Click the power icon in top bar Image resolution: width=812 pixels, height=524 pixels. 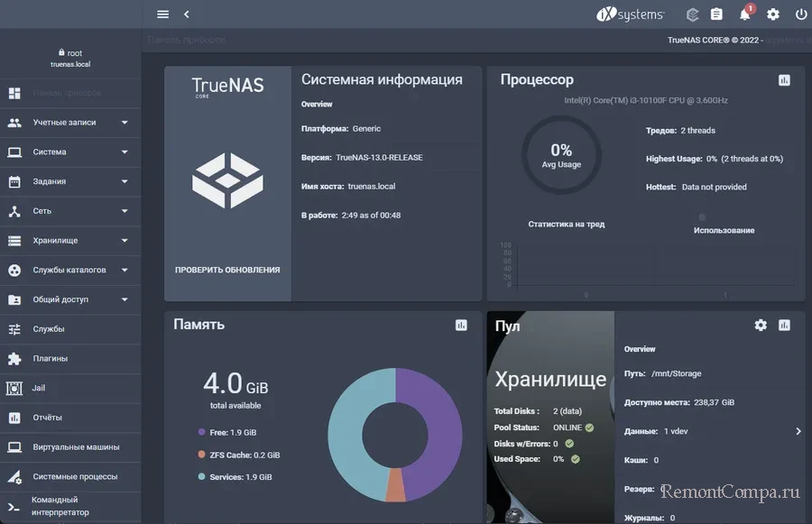click(800, 14)
